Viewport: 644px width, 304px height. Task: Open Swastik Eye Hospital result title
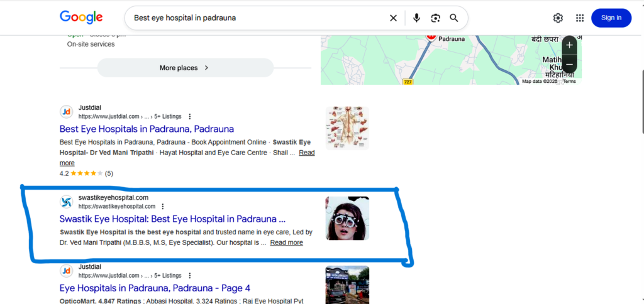[172, 218]
